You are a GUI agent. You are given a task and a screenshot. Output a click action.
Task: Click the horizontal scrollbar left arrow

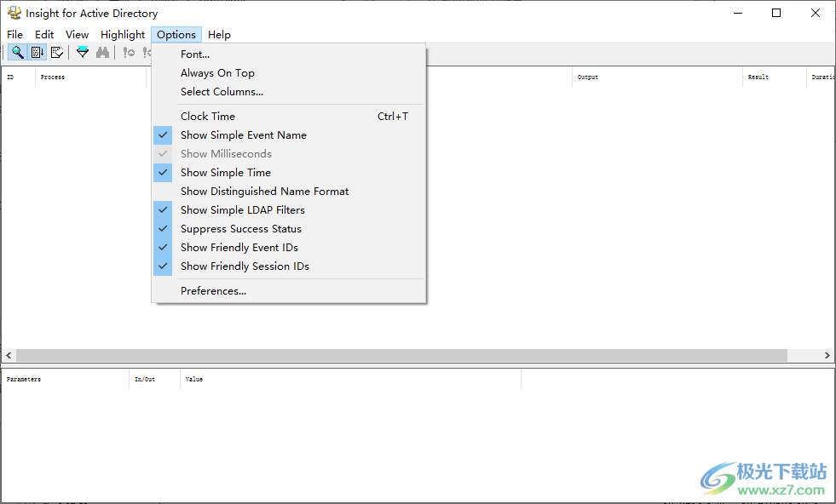pyautogui.click(x=9, y=355)
